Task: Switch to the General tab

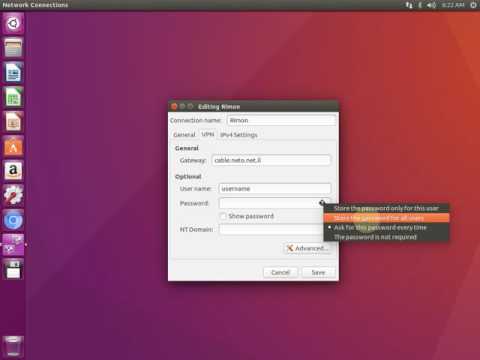Action: [x=184, y=135]
